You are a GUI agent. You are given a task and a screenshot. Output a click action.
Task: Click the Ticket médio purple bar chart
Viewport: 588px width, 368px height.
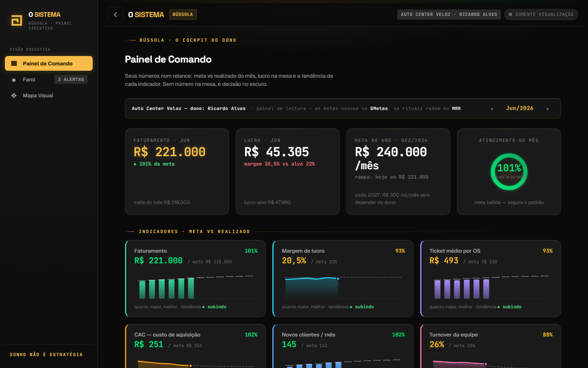pos(491,287)
